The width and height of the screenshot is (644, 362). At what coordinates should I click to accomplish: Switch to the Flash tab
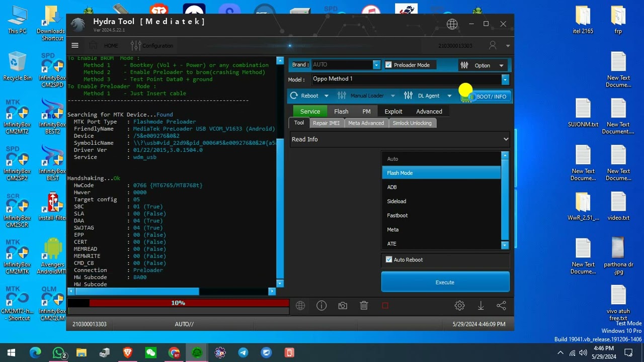[341, 112]
